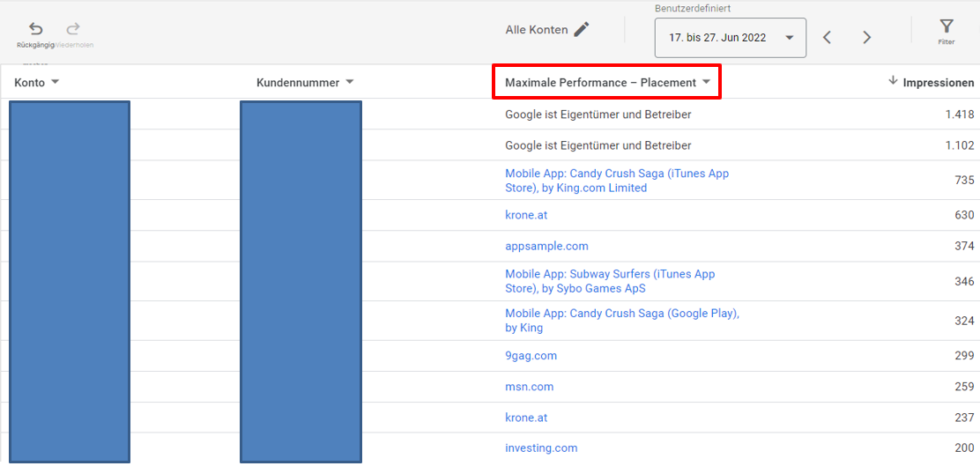
Task: Click the impressions value 630
Action: (x=964, y=215)
